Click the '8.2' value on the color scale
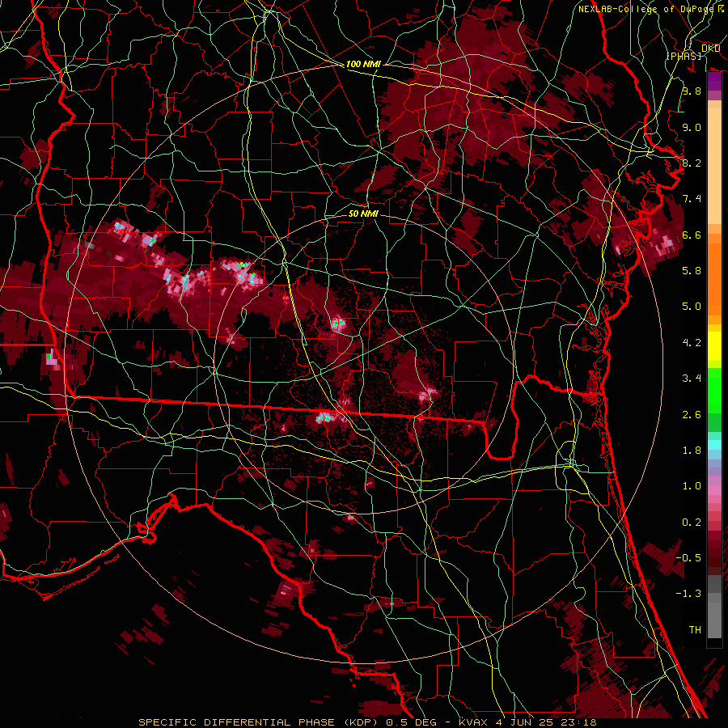 pos(692,163)
